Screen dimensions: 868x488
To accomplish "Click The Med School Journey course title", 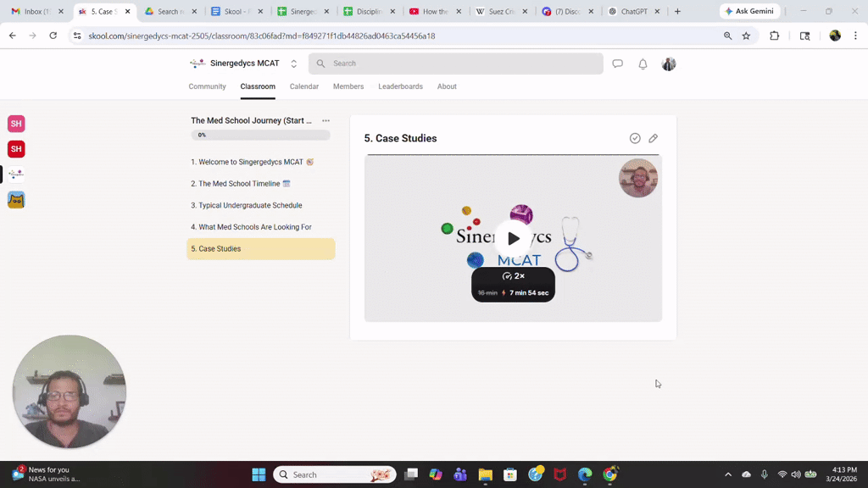I will (x=251, y=120).
